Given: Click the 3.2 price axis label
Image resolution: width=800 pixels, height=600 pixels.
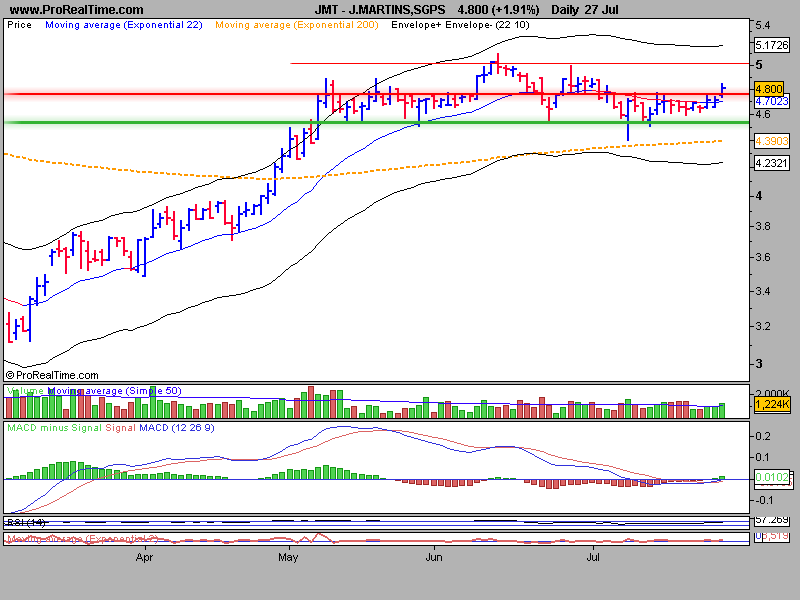Looking at the screenshot, I should pos(763,327).
